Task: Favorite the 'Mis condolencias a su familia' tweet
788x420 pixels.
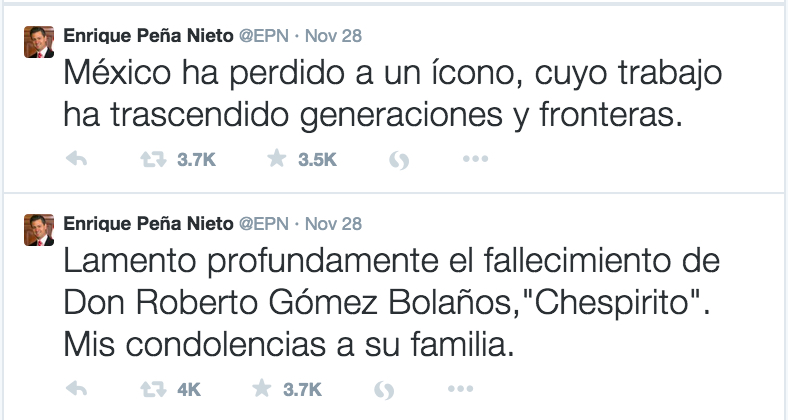Action: [x=261, y=388]
